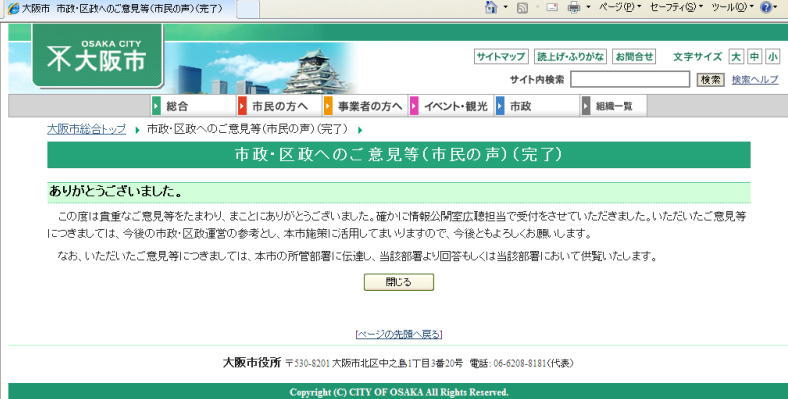Click the Osaka City logo banner

click(97, 56)
